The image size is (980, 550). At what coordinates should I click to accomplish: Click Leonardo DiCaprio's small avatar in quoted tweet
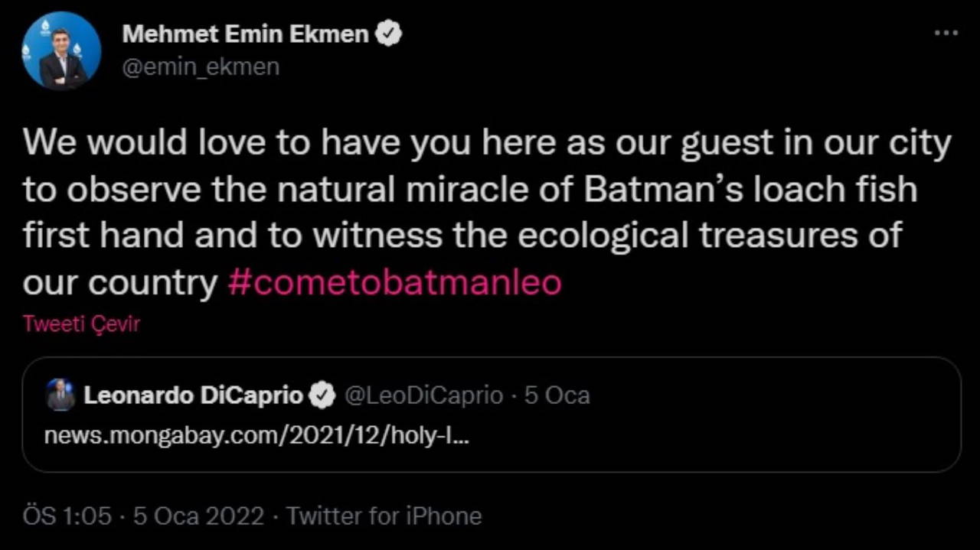60,395
